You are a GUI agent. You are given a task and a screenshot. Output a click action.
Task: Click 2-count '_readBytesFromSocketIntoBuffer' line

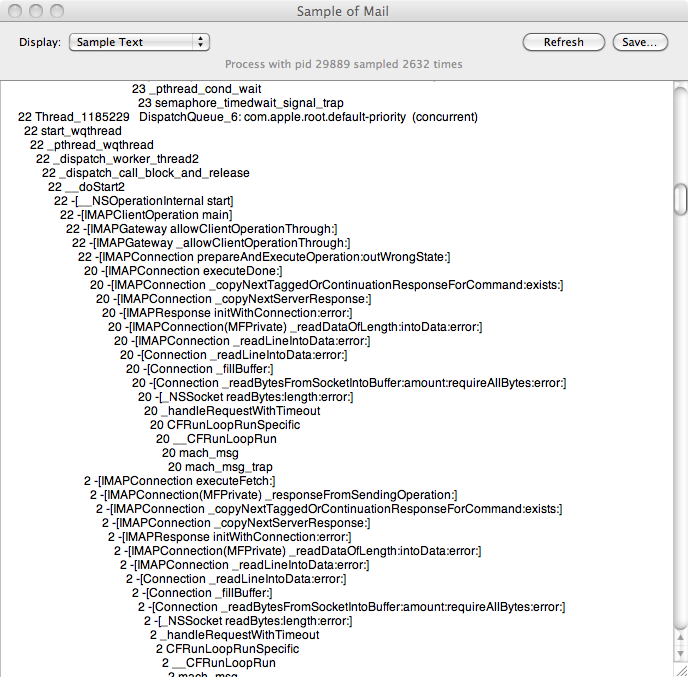352,608
